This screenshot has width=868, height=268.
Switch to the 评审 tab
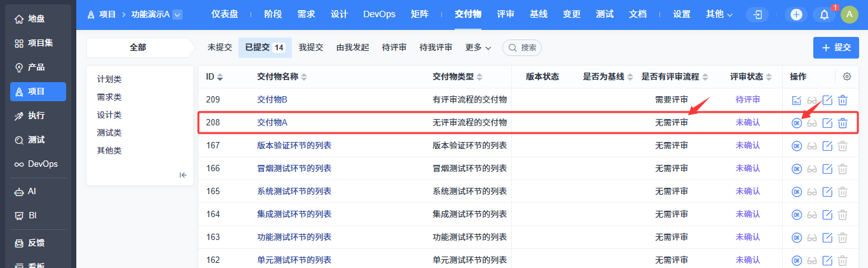coord(506,14)
